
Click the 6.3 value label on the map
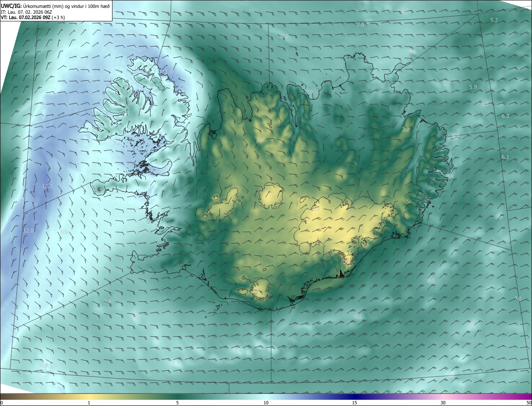[505, 116]
